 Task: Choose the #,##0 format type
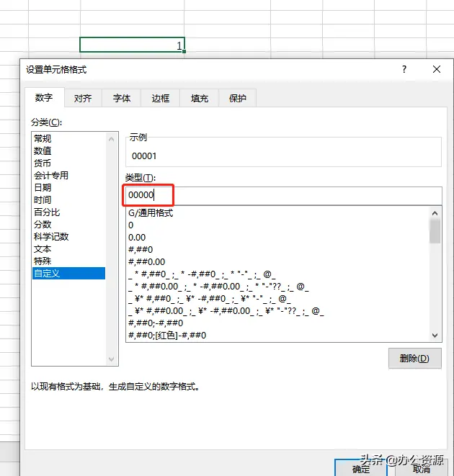click(x=278, y=250)
